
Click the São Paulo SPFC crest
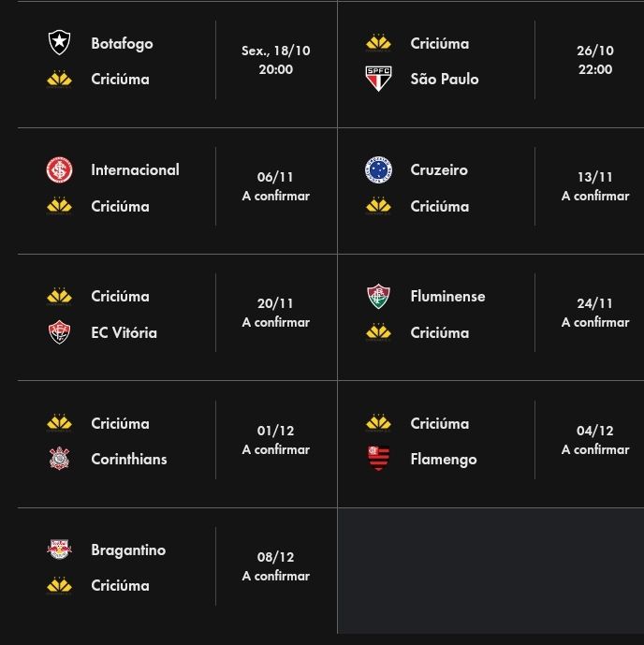pos(378,78)
